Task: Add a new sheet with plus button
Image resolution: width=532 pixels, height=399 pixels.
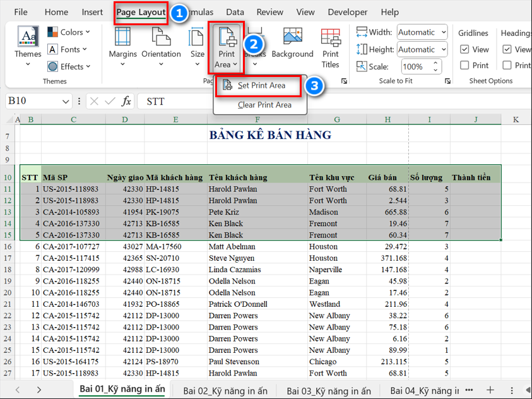Action: [490, 390]
